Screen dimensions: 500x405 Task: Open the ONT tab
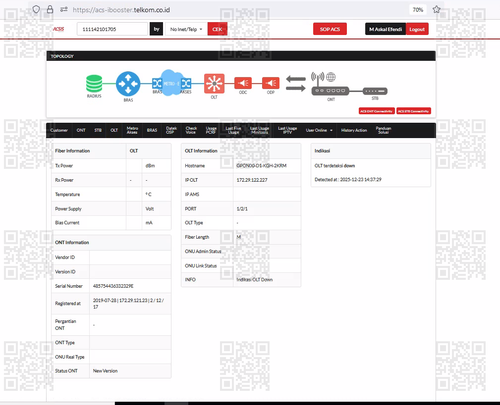point(81,130)
